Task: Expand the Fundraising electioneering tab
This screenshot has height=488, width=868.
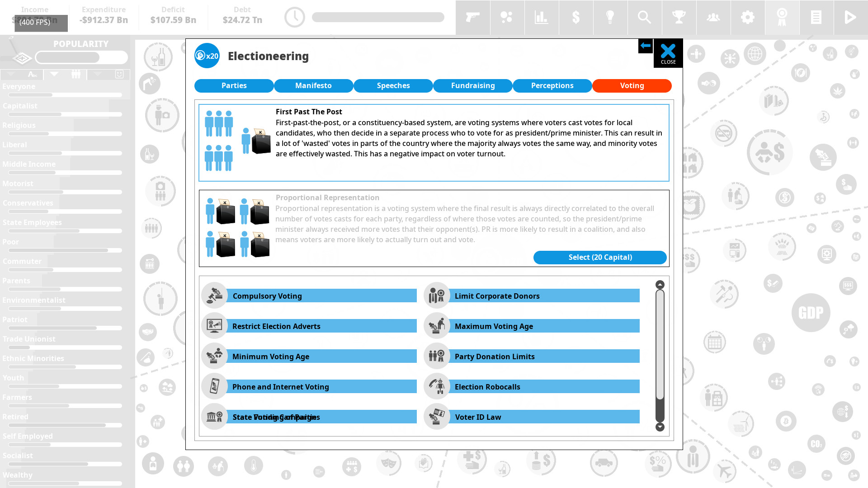Action: tap(473, 85)
